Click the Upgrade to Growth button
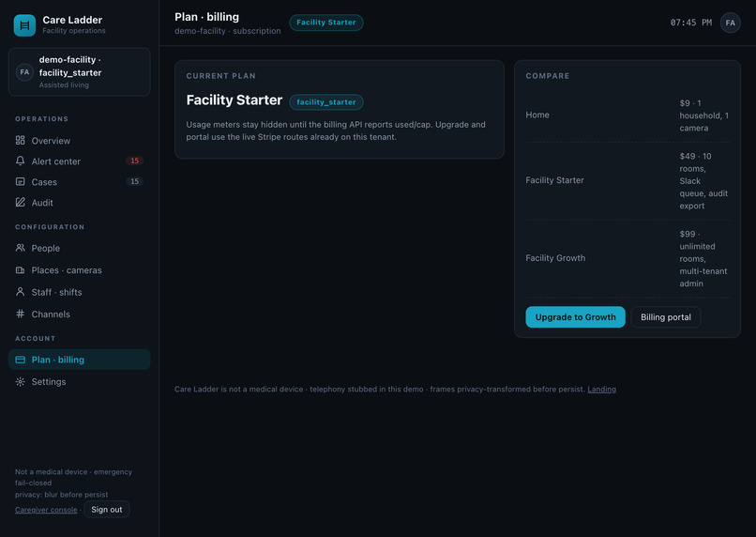 575,317
